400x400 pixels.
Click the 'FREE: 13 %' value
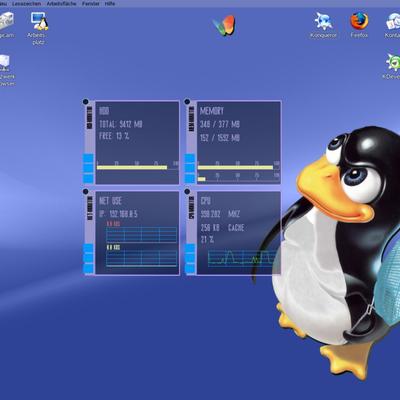114,136
